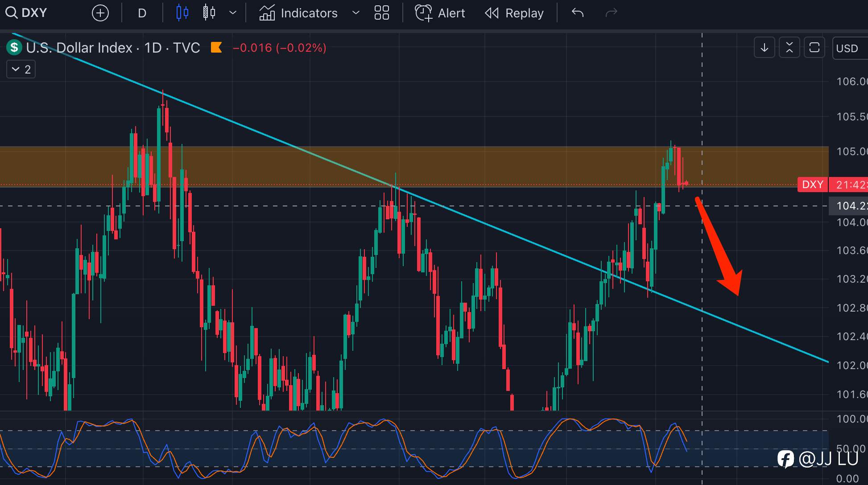This screenshot has height=485, width=868.
Task: Select the bars chart style icon
Action: coord(209,12)
